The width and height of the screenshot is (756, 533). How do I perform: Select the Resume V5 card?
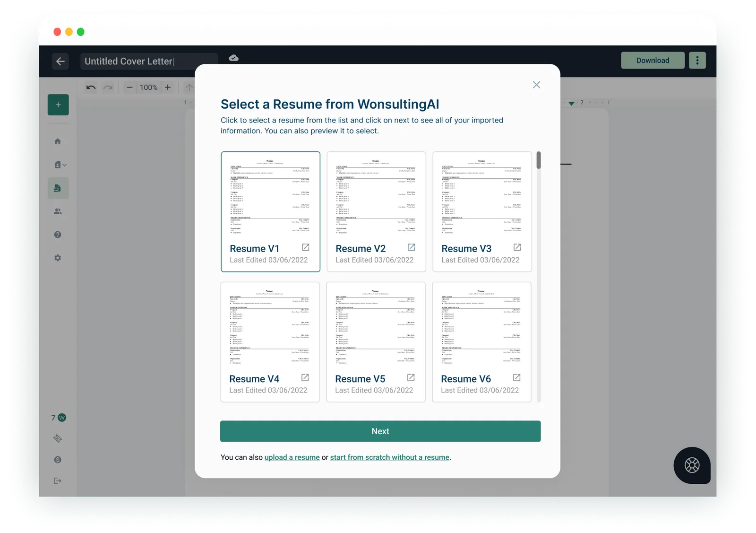point(376,342)
